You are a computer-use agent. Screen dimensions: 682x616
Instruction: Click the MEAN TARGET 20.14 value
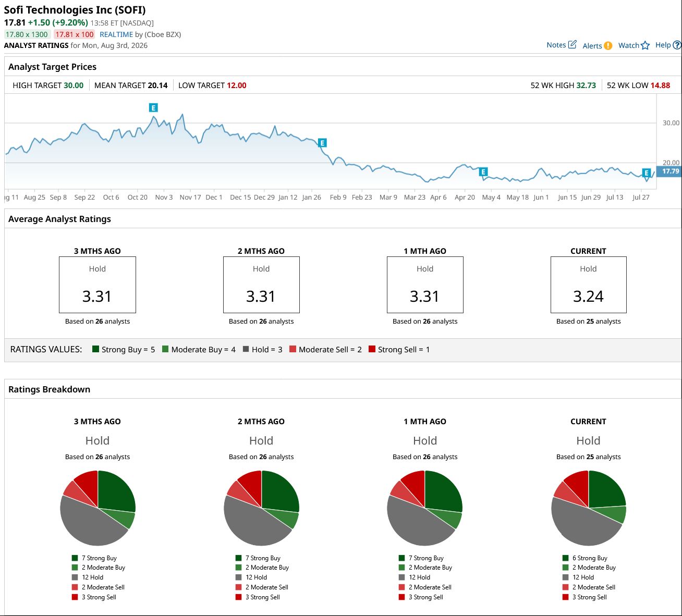click(x=157, y=85)
